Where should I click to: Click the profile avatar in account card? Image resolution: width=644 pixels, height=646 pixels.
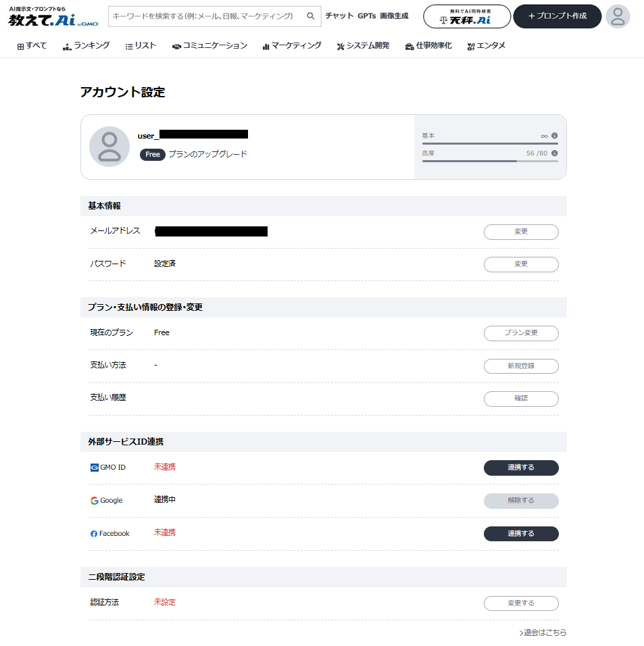(x=109, y=147)
